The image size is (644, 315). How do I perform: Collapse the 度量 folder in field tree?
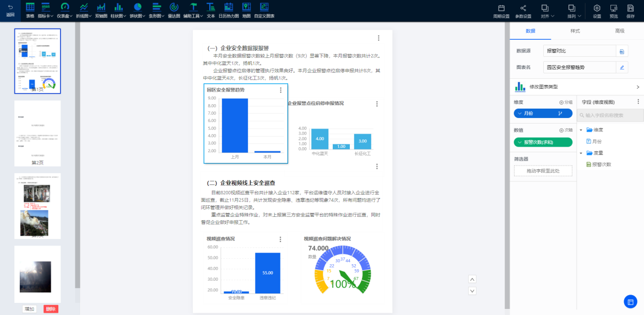(x=581, y=153)
